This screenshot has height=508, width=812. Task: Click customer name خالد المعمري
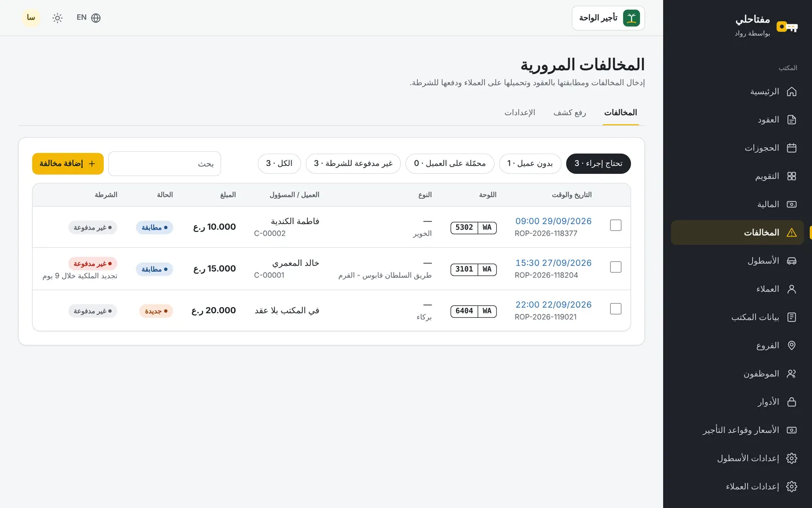pyautogui.click(x=295, y=263)
